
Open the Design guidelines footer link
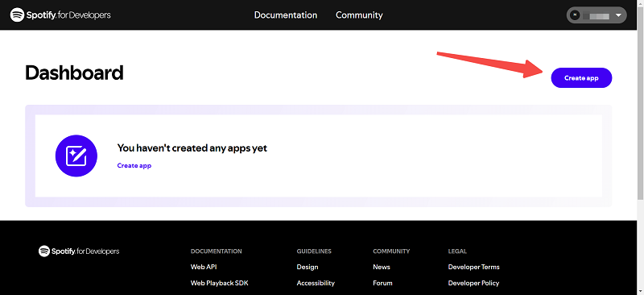point(308,267)
